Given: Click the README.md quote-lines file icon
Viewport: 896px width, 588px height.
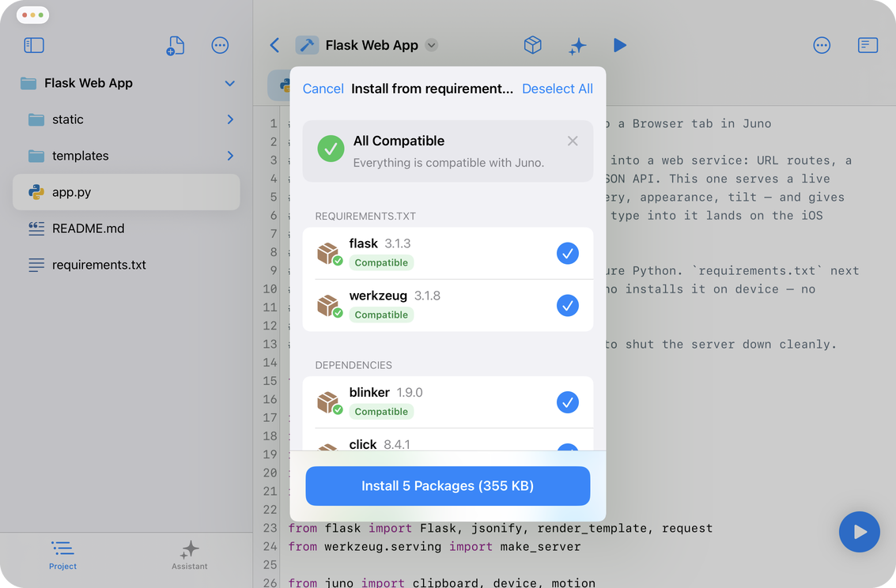Looking at the screenshot, I should click(36, 228).
